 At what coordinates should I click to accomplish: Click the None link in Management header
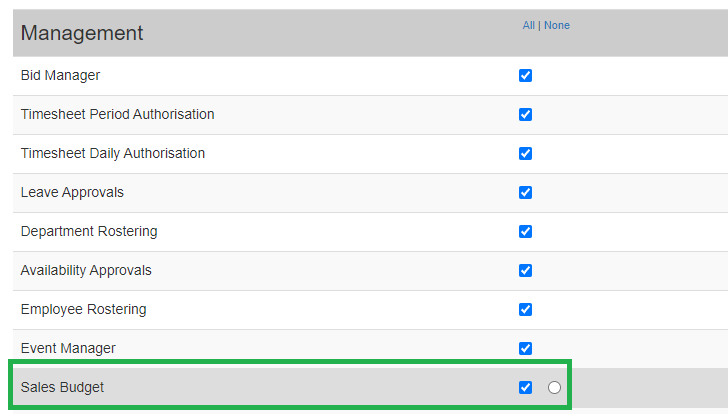coord(557,25)
